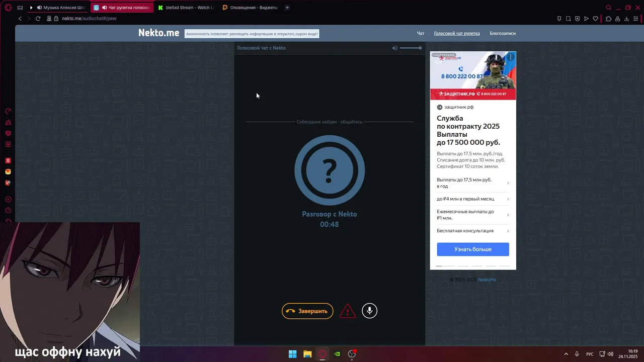The image size is (644, 362).
Task: Switch to Чат рулетка голосовой tab
Action: (x=122, y=8)
